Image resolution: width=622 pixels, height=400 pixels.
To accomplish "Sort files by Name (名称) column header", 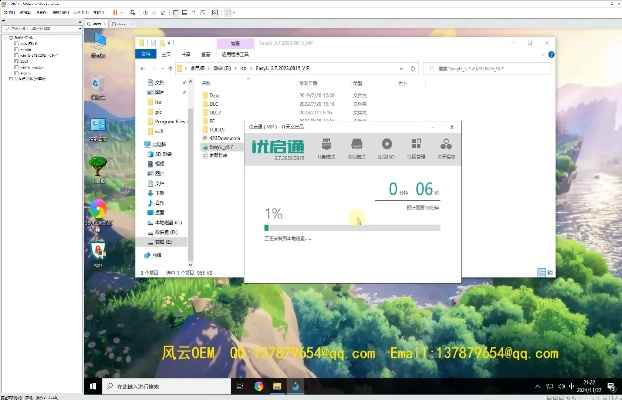I will pos(207,83).
